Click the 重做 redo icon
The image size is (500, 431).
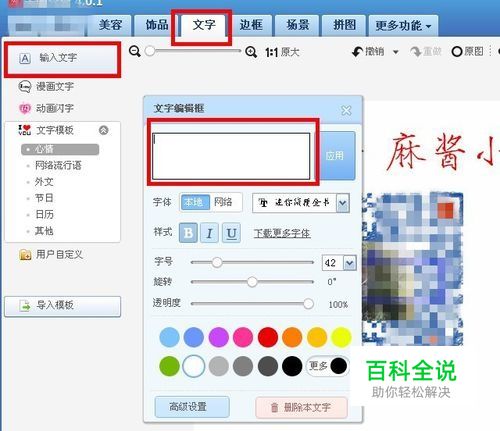[x=416, y=52]
